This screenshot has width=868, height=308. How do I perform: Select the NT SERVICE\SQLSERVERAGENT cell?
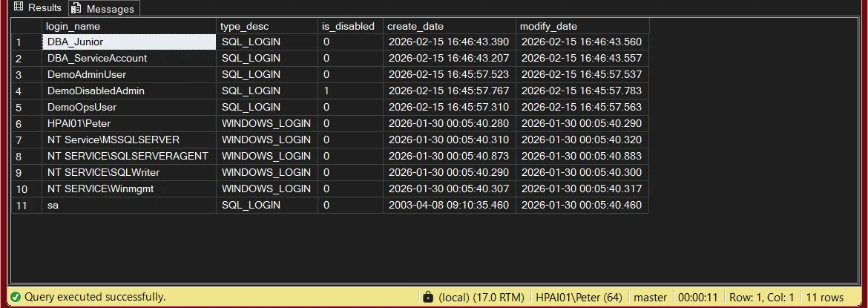(129, 156)
